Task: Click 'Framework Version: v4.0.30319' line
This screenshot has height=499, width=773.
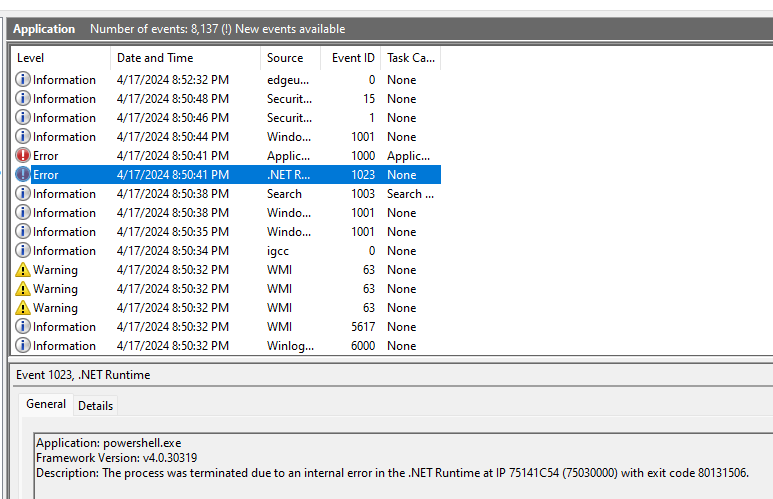Action: [116, 458]
